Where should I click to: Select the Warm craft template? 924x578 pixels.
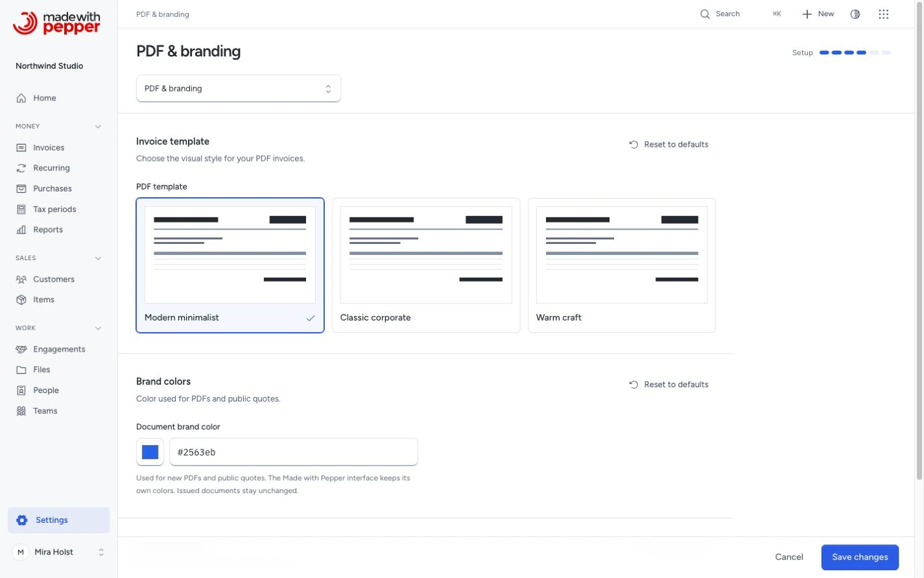622,265
